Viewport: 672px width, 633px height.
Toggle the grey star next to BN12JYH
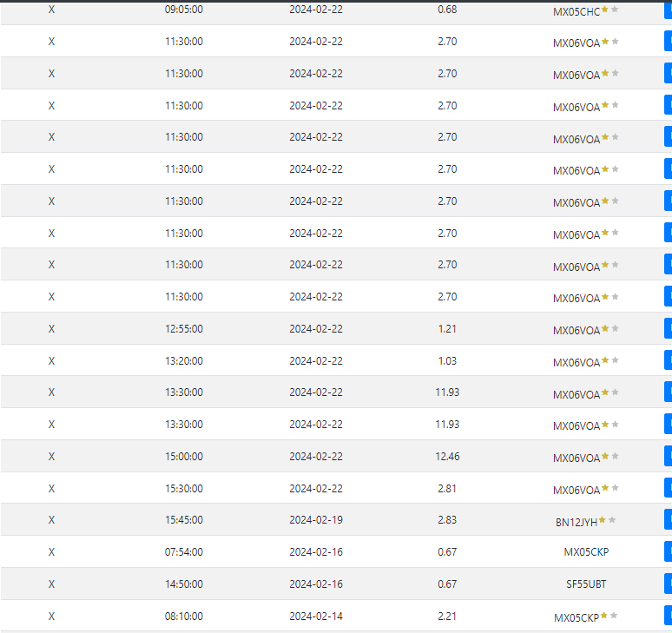613,520
